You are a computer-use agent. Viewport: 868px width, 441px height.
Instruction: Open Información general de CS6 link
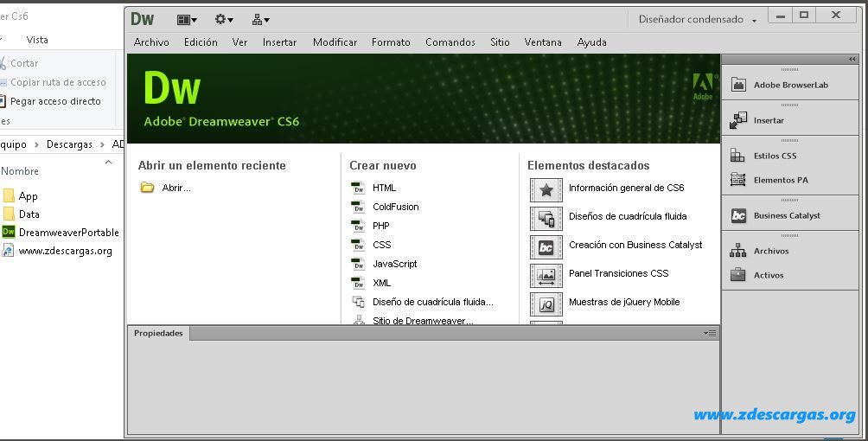626,188
